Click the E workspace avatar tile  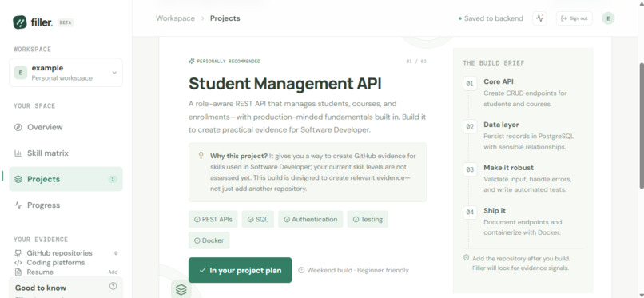click(21, 73)
